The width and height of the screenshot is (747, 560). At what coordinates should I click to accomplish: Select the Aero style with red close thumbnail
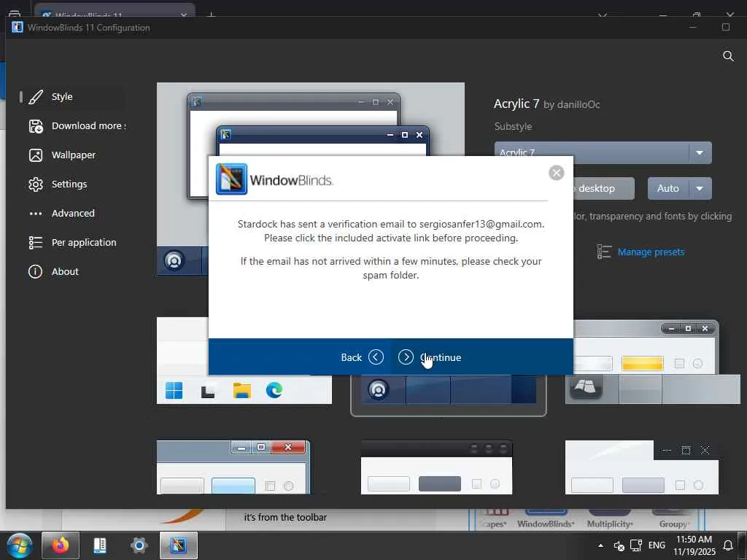233,467
